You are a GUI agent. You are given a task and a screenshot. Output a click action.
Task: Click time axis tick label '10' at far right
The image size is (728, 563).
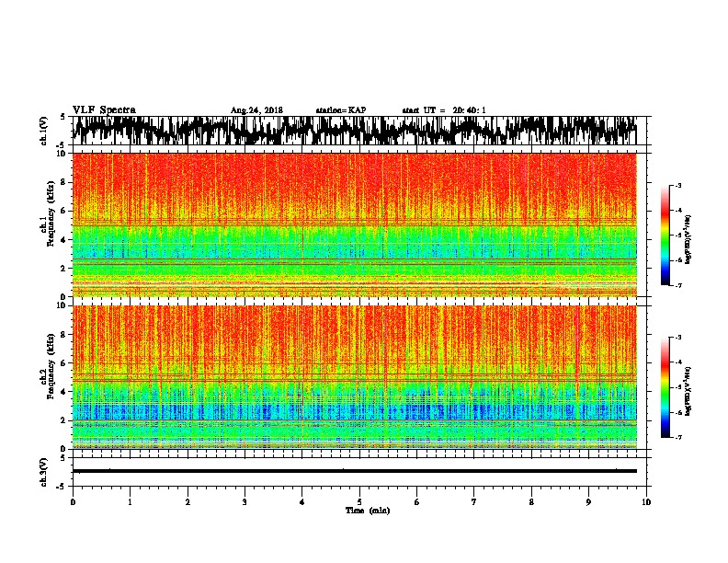[x=646, y=502]
